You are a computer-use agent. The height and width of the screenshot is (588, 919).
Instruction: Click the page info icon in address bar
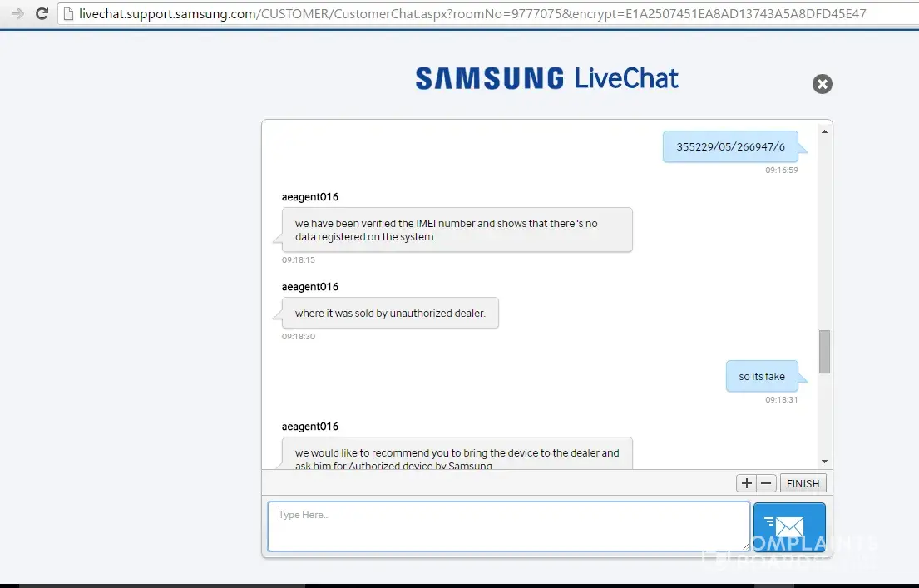(68, 13)
